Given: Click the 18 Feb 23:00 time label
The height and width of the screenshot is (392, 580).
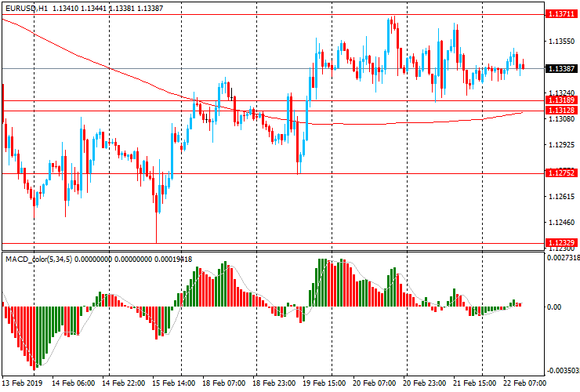Looking at the screenshot, I should coord(274,383).
